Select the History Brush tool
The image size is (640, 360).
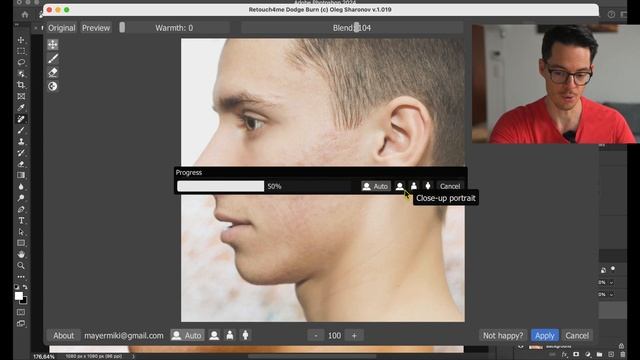pyautogui.click(x=21, y=153)
